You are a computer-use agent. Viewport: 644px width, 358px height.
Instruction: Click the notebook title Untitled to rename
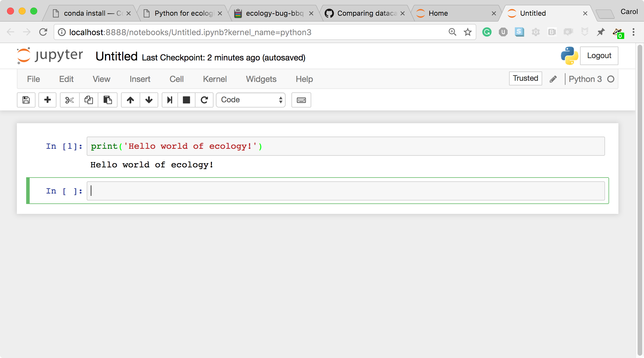click(x=117, y=56)
